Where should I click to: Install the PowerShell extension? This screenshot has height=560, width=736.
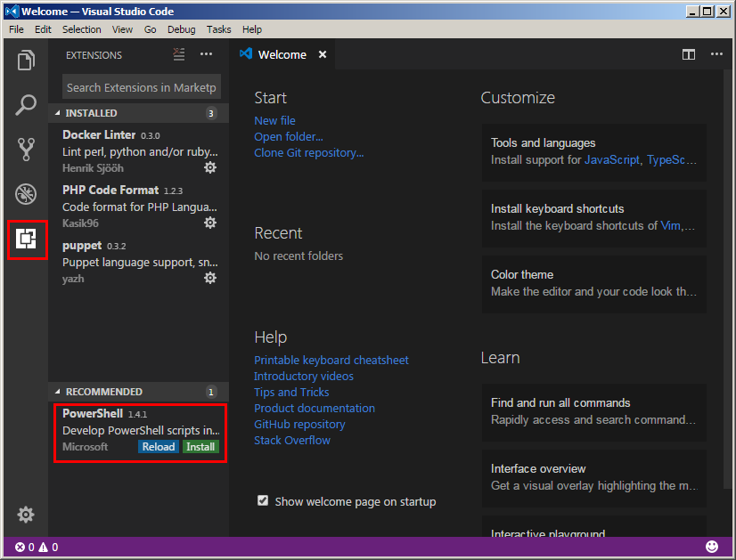[x=200, y=447]
